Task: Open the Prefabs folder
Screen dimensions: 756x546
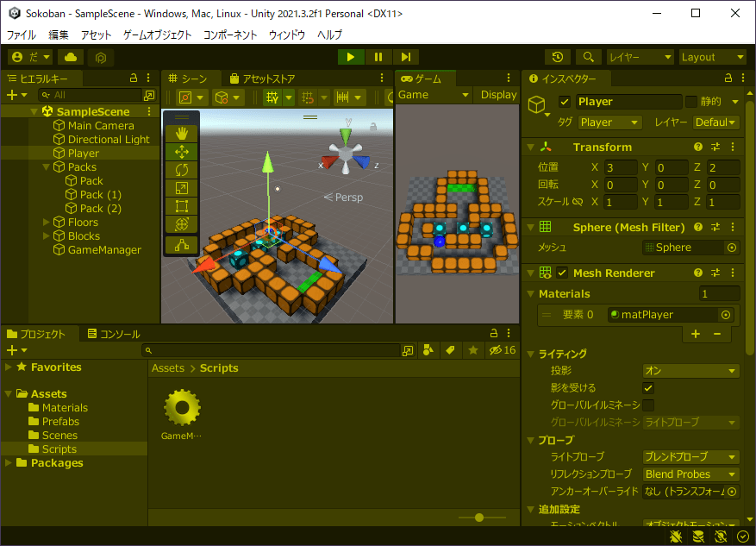Action: coord(60,422)
